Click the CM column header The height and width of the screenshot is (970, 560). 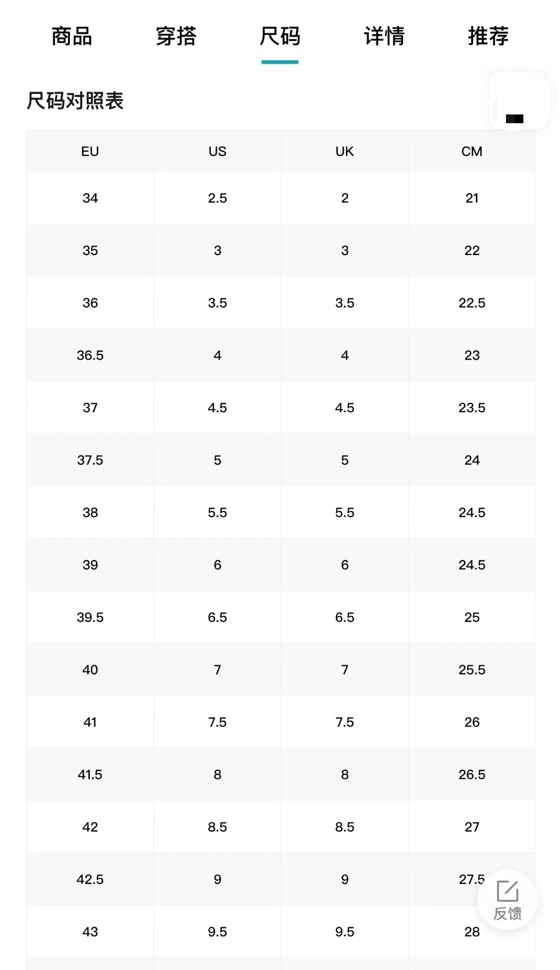pos(472,151)
